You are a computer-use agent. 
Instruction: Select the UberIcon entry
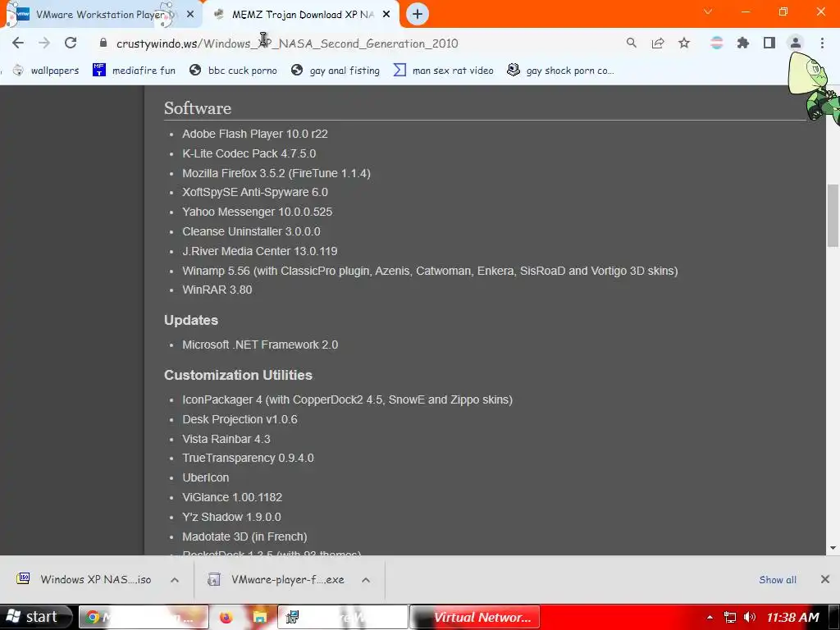coord(206,477)
